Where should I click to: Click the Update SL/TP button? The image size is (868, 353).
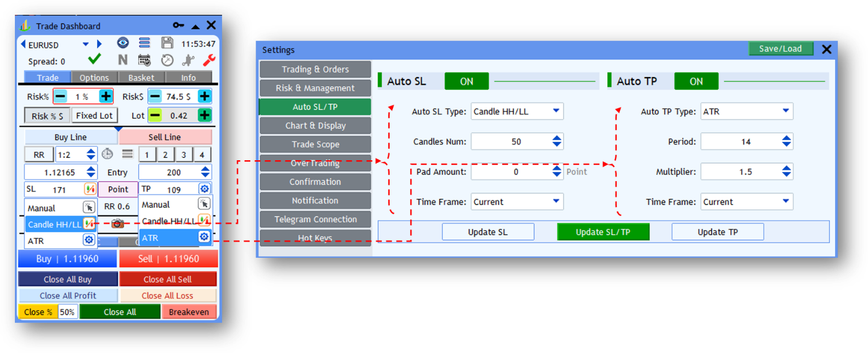click(603, 232)
